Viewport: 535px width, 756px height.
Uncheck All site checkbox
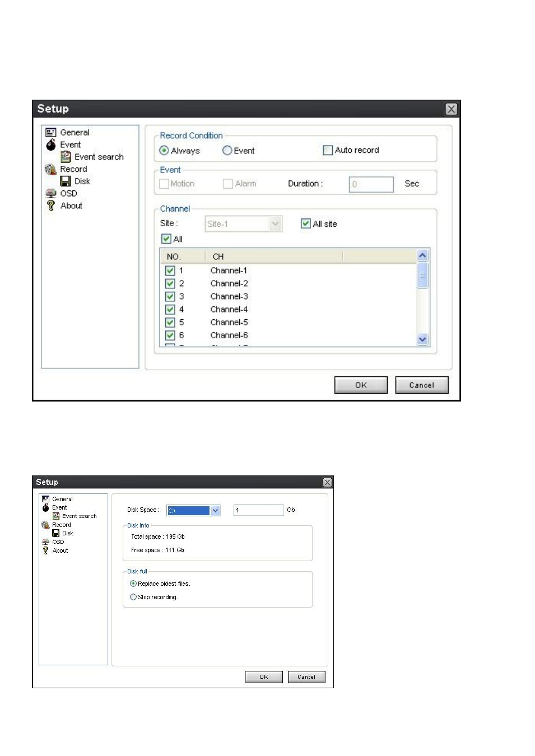pos(306,223)
